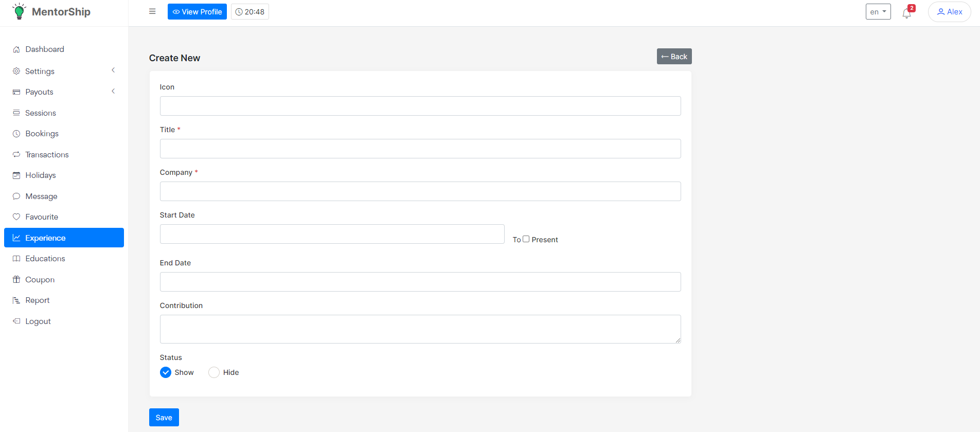Screen dimensions: 980x432
Task: Select the Show status radio
Action: 166,372
